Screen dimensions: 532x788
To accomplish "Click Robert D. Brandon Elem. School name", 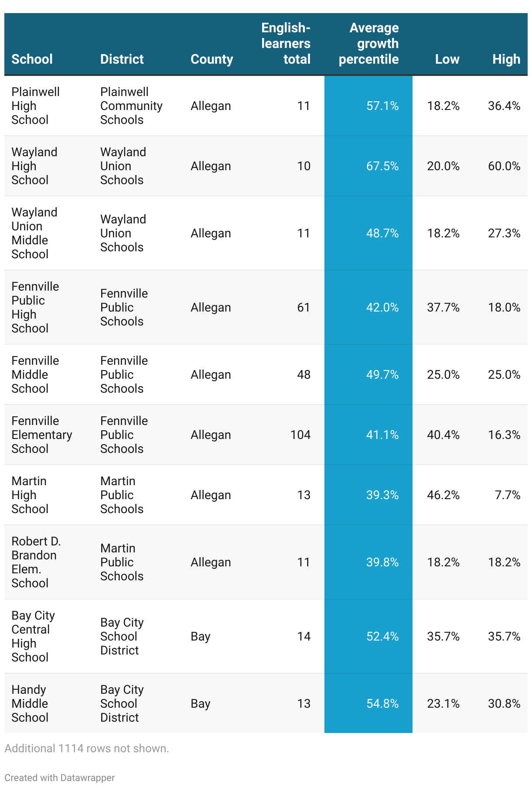I will [36, 562].
